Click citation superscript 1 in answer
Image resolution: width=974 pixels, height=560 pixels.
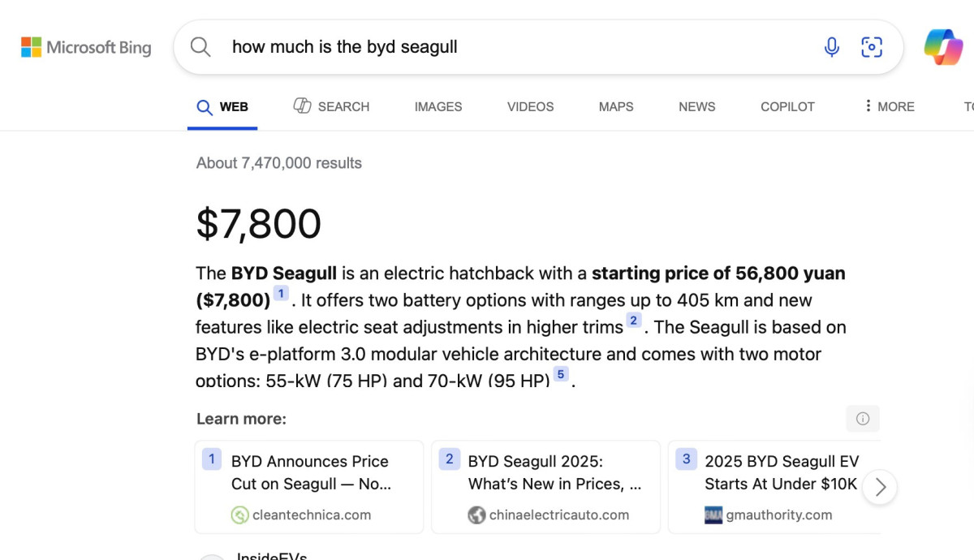coord(281,294)
